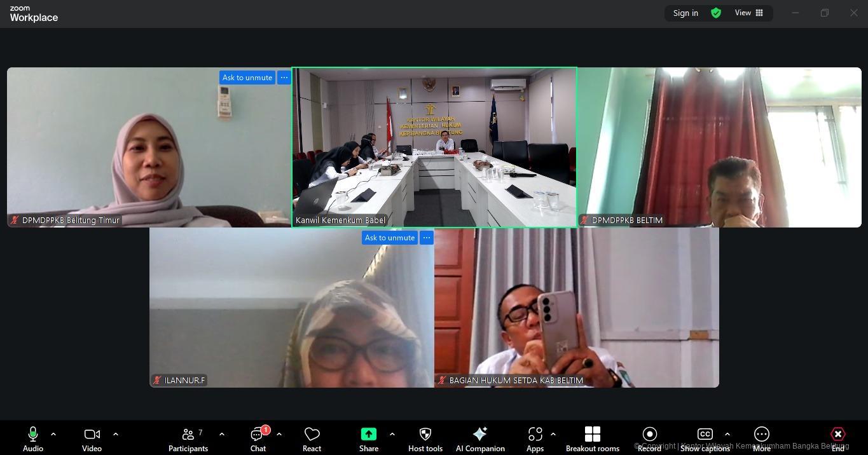Image resolution: width=868 pixels, height=455 pixels.
Task: Click the Sign in button
Action: pos(685,13)
